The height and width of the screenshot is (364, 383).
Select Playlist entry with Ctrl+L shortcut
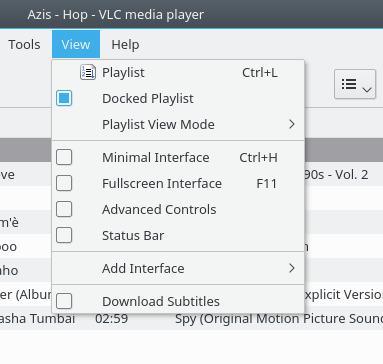pos(178,72)
